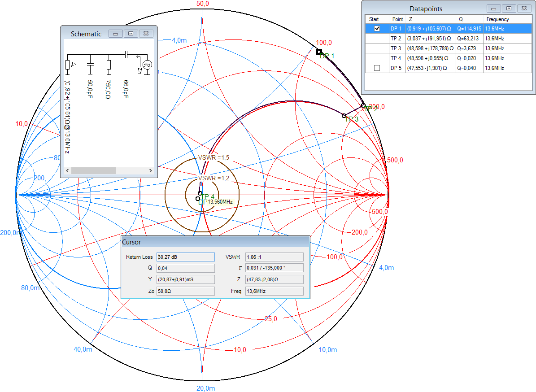Minimize the Datapoints window
536x392 pixels.
coord(493,9)
